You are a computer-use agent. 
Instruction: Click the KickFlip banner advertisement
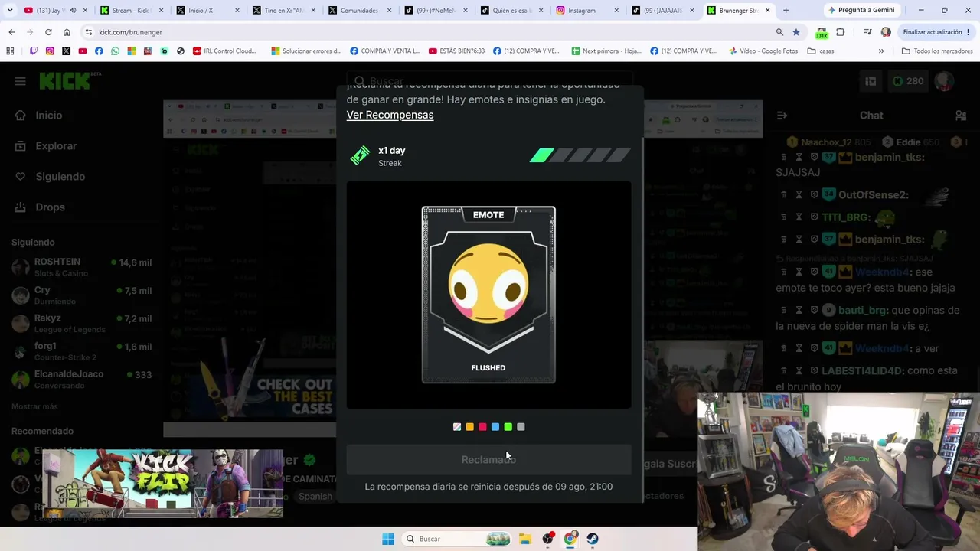[163, 484]
